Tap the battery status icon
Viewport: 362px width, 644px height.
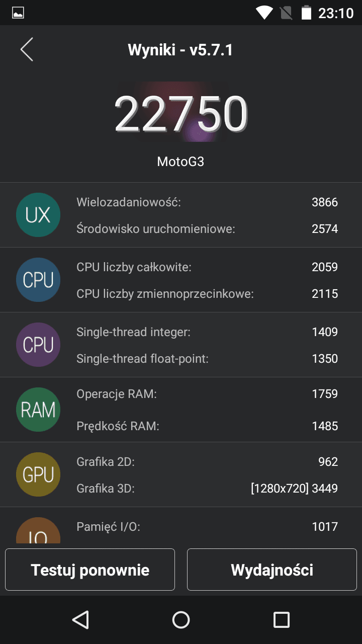pos(306,13)
